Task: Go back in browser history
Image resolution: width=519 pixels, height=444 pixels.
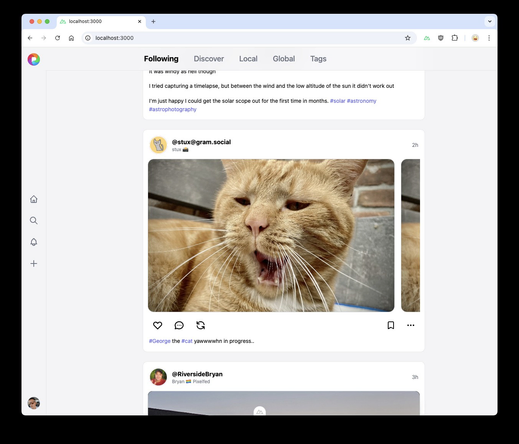Action: (x=30, y=38)
